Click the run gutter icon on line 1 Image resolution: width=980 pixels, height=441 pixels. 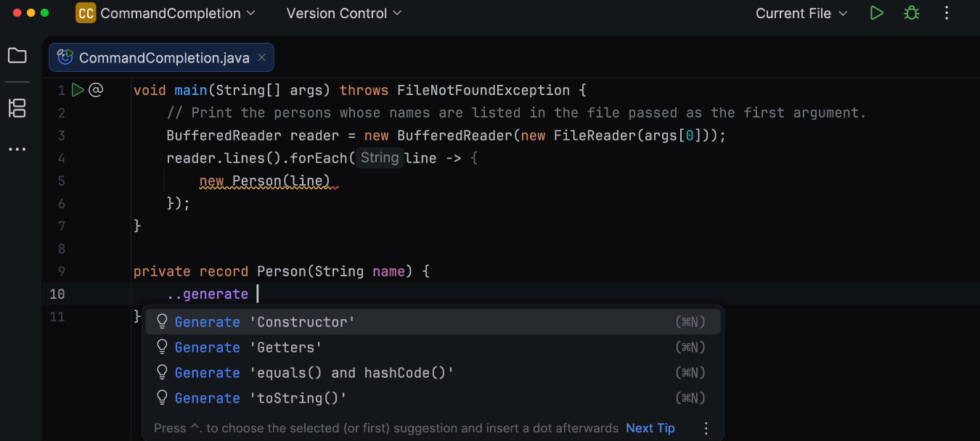tap(78, 90)
